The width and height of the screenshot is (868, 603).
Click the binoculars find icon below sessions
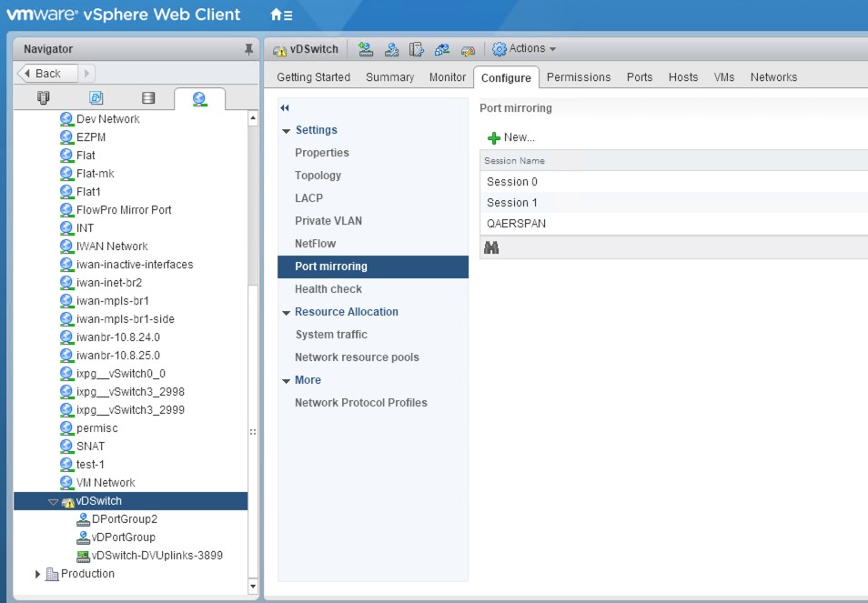[x=491, y=247]
